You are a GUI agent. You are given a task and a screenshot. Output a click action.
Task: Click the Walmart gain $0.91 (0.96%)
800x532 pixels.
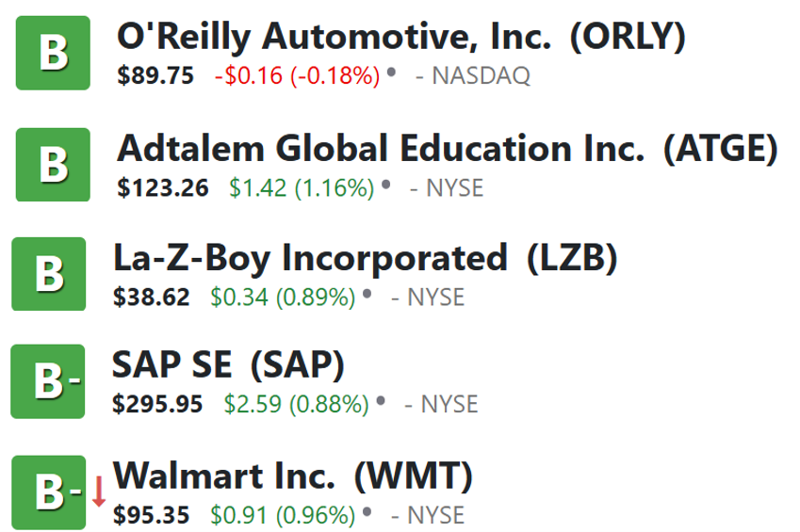283,515
